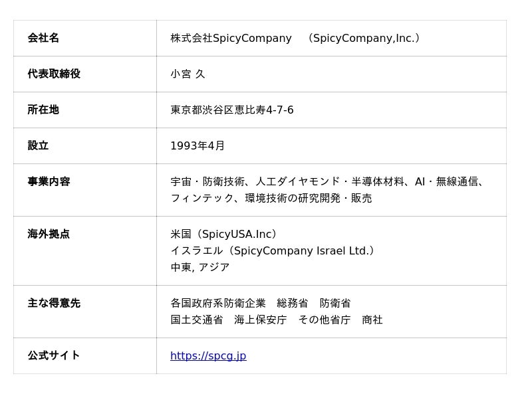The height and width of the screenshot is (394, 532).
Task: Click the 会社名 row label
Action: point(43,39)
